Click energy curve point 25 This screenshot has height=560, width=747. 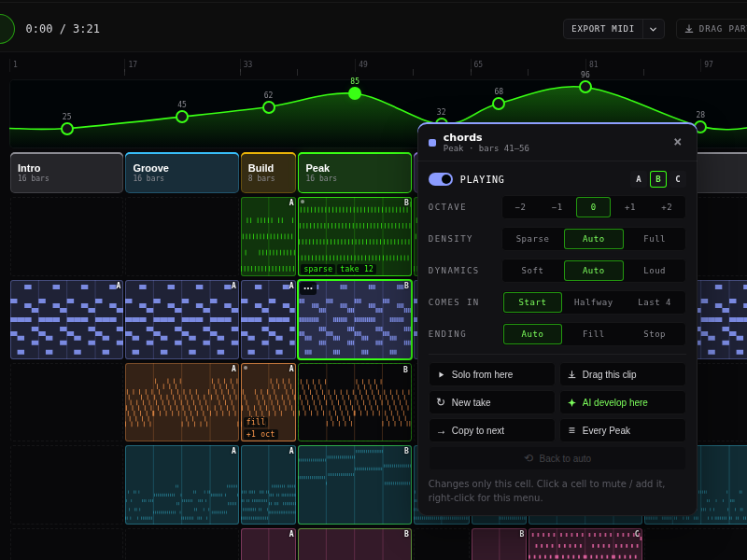coord(67,129)
